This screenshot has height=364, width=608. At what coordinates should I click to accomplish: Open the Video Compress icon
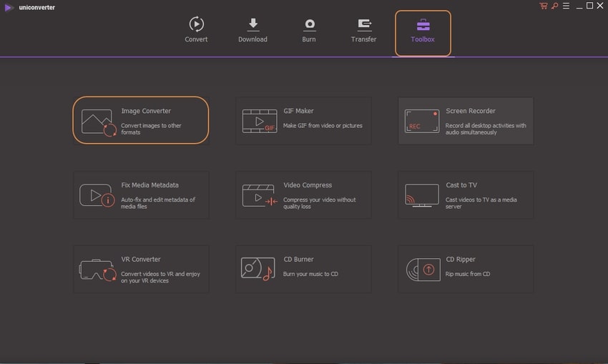(x=259, y=195)
